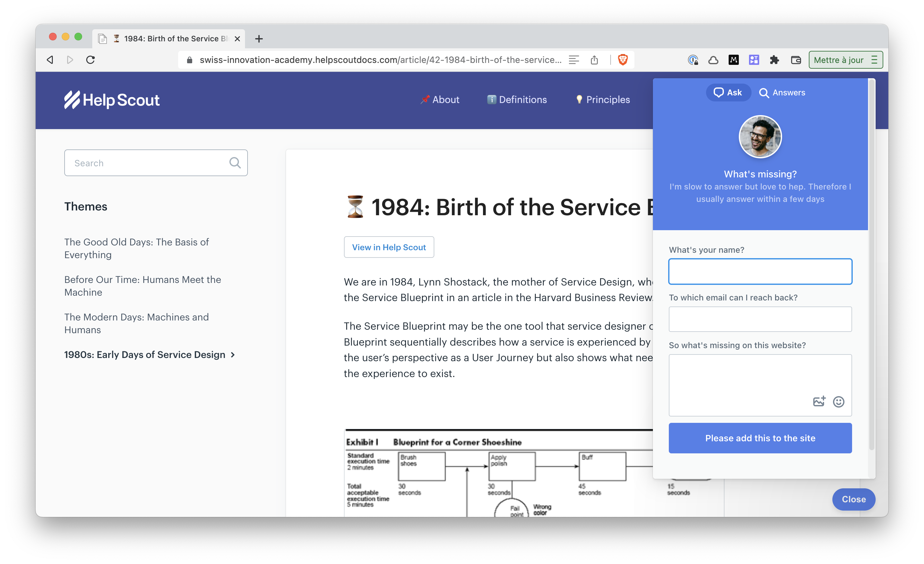The width and height of the screenshot is (924, 564).
Task: Click the share icon in address bar
Action: [594, 60]
